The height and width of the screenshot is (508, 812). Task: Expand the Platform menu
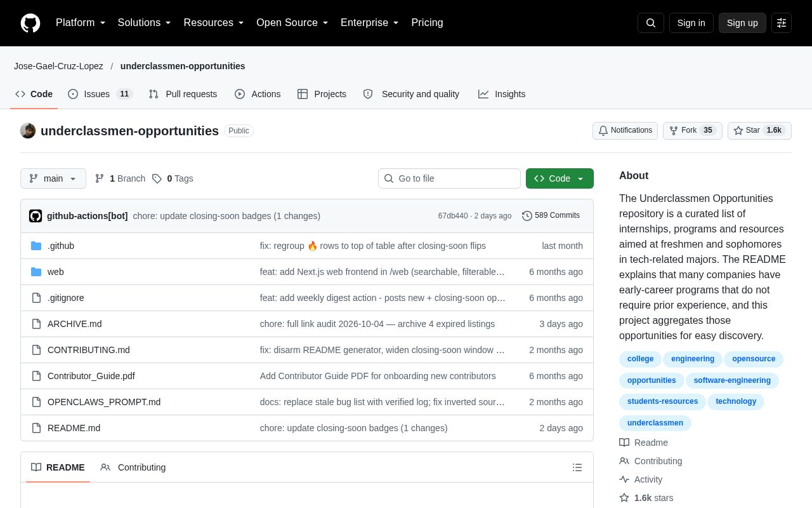81,23
